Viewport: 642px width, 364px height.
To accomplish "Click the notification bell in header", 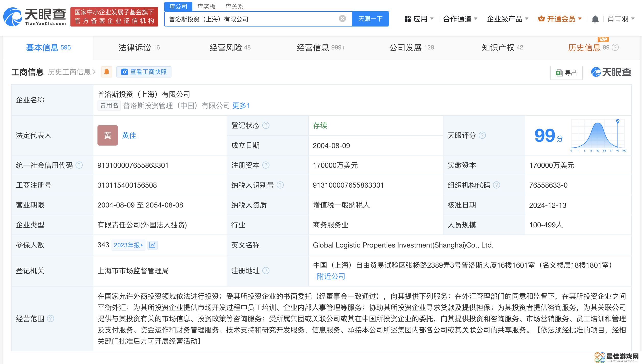I will coord(595,19).
